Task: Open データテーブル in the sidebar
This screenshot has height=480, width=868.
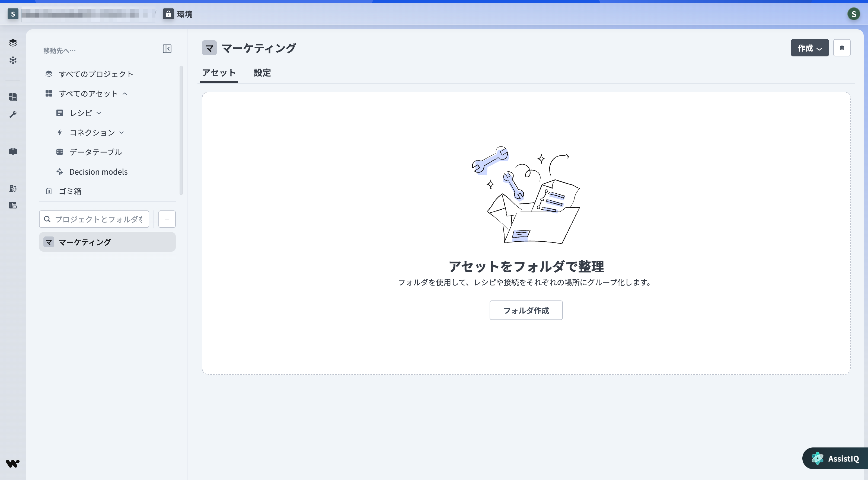Action: [x=96, y=152]
